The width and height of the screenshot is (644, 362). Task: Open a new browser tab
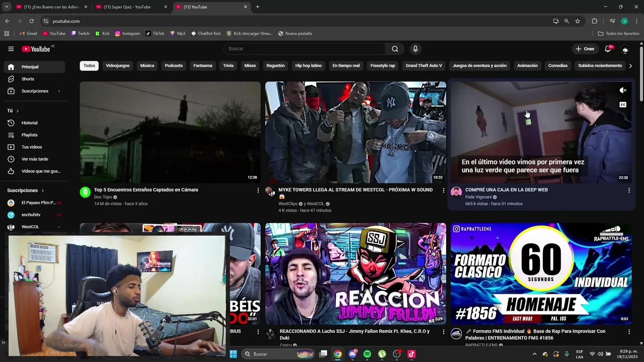258,7
